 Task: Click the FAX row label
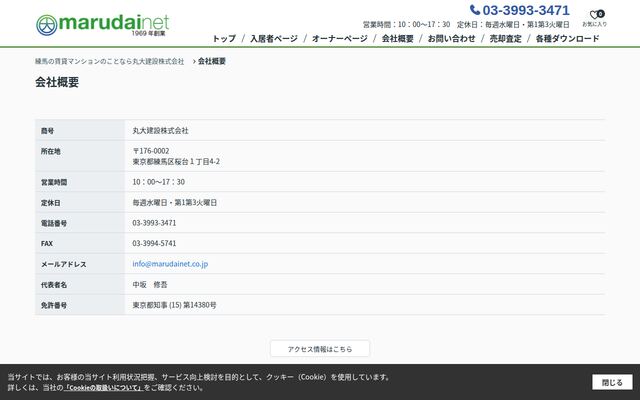47,244
